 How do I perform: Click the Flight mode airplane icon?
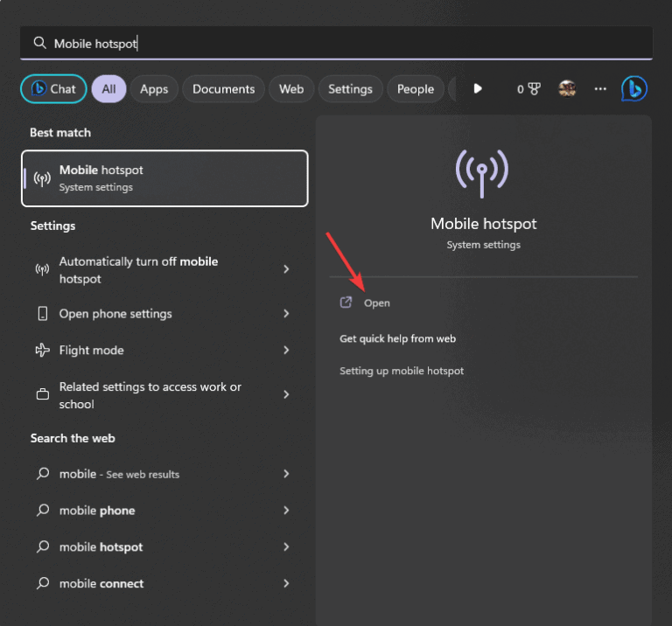pos(42,351)
